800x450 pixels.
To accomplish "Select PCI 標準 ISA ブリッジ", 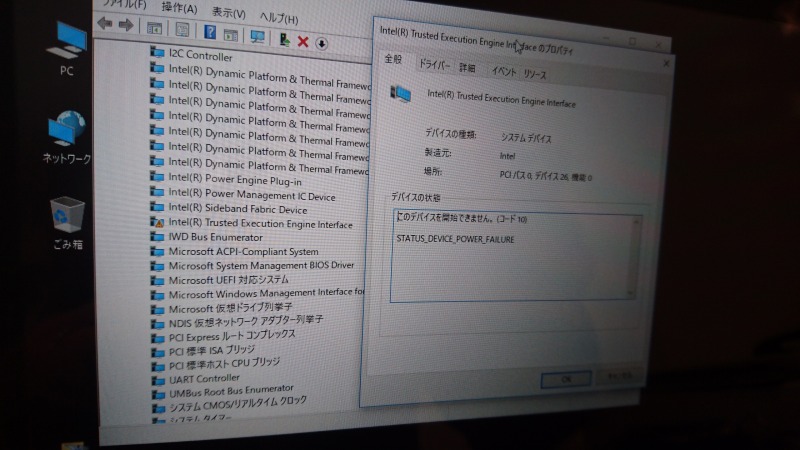I will click(212, 351).
